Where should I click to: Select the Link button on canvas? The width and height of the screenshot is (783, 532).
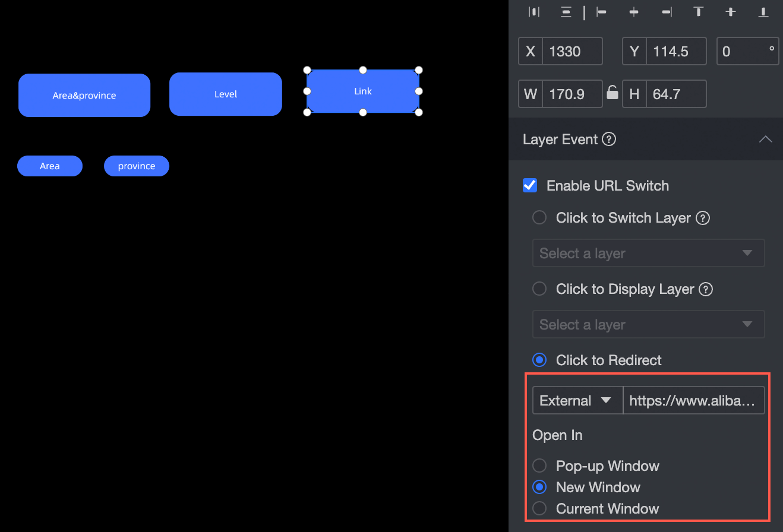click(x=363, y=91)
